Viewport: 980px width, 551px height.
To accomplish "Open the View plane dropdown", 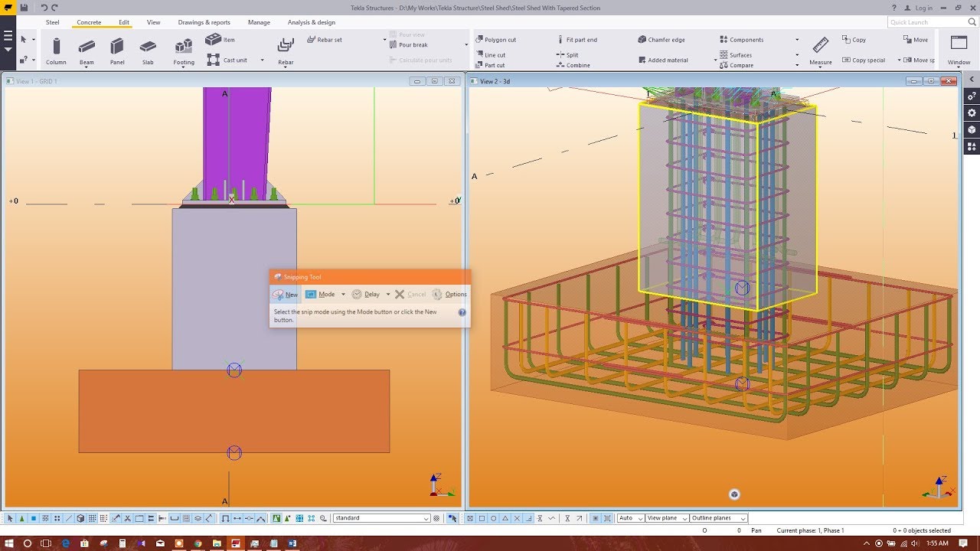I will coord(665,517).
